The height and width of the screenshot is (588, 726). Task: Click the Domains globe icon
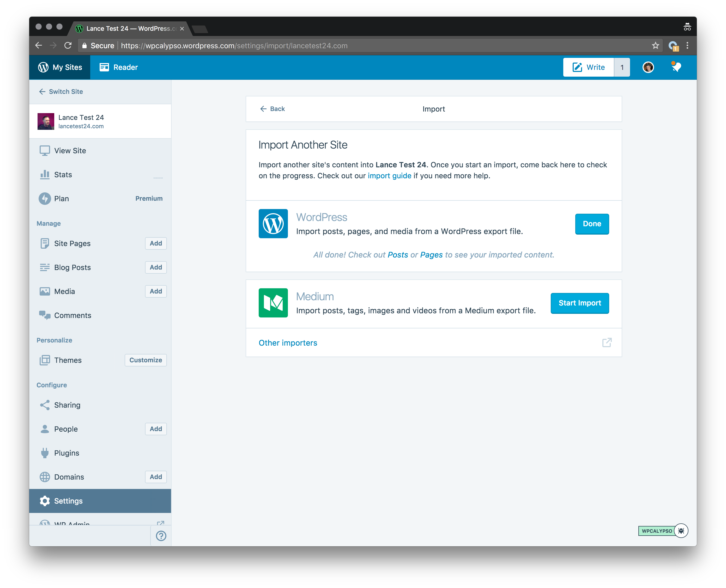click(45, 476)
